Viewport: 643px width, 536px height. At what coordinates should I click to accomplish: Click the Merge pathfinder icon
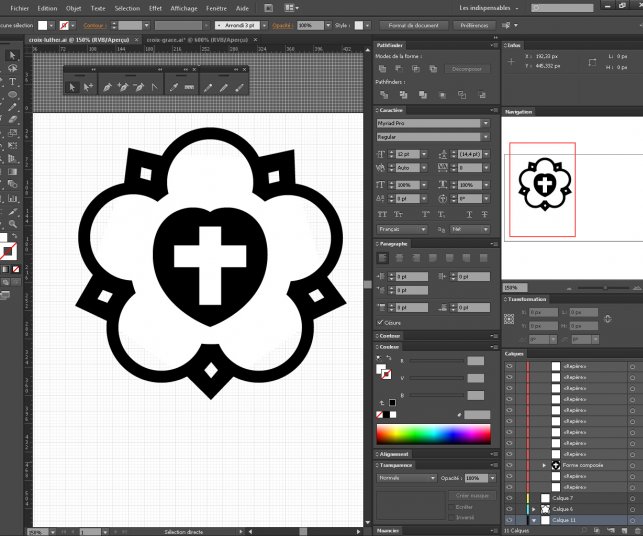(423, 95)
